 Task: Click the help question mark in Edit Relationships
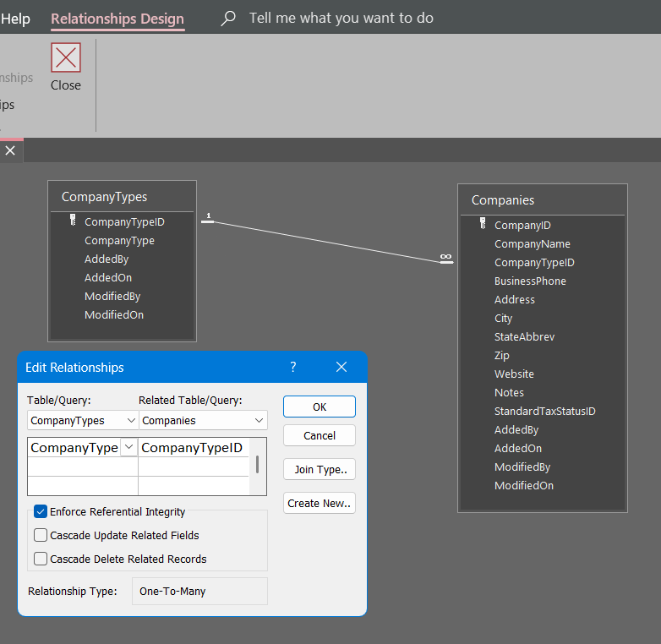[x=293, y=367]
